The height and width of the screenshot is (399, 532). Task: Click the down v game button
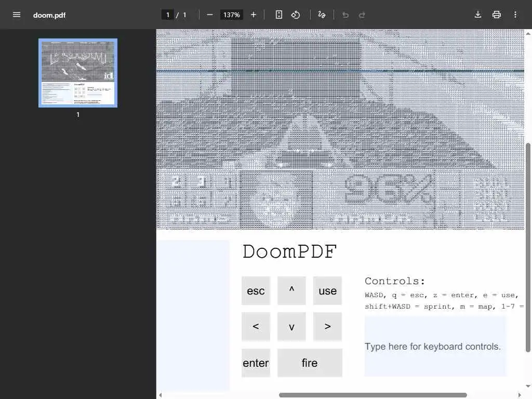[x=291, y=326]
